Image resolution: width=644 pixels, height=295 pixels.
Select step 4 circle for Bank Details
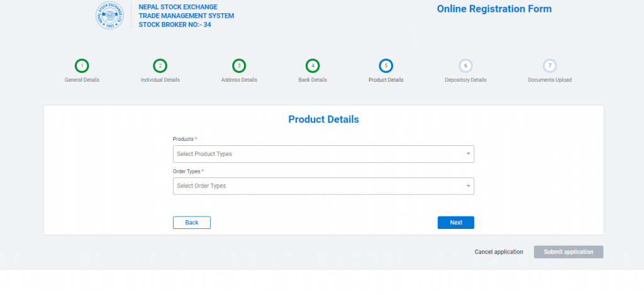pyautogui.click(x=313, y=65)
